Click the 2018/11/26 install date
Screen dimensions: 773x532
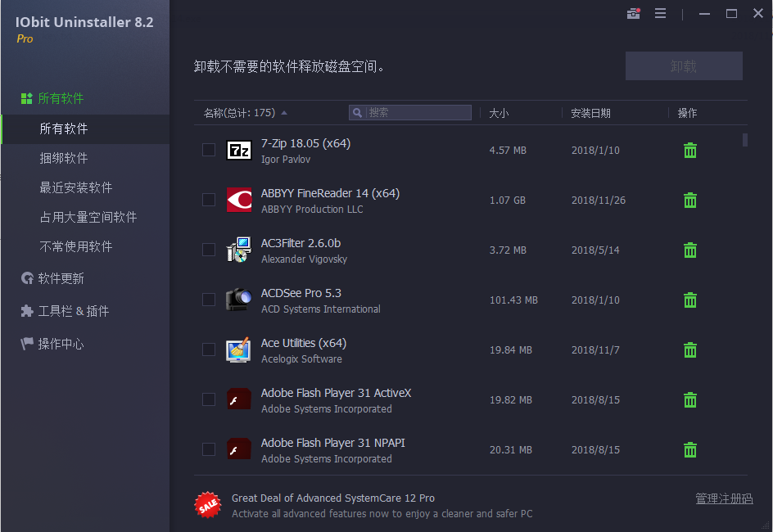tap(598, 201)
